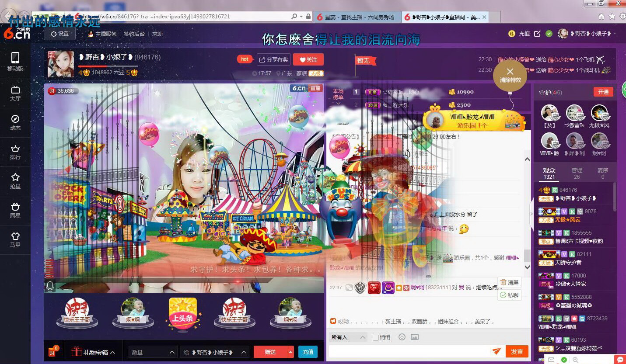Image resolution: width=626 pixels, height=364 pixels.
Task: Click the green checkmark icon in the header
Action: (549, 34)
